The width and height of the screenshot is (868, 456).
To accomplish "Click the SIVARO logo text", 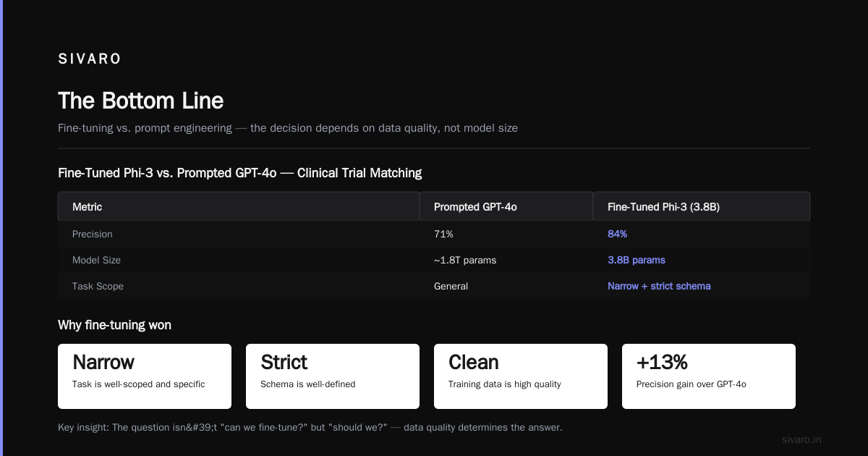I will (90, 59).
